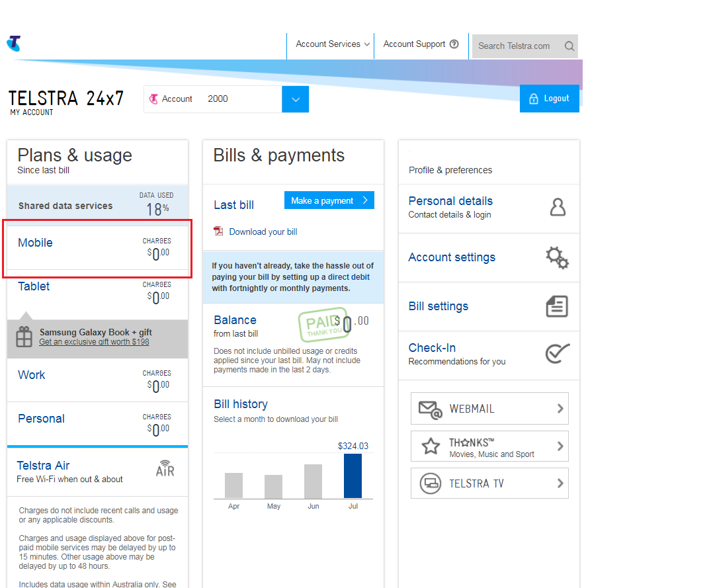Click the Telstra logo icon

point(14,44)
